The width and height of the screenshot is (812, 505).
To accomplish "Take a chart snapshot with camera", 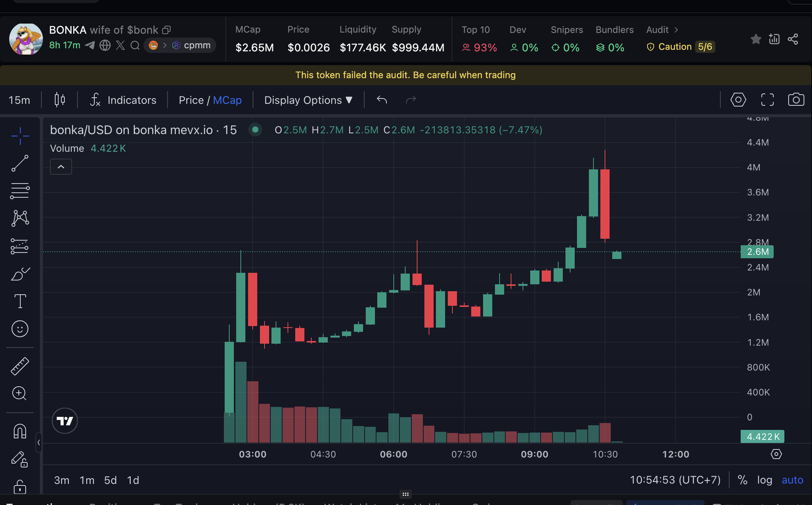I will [x=796, y=100].
